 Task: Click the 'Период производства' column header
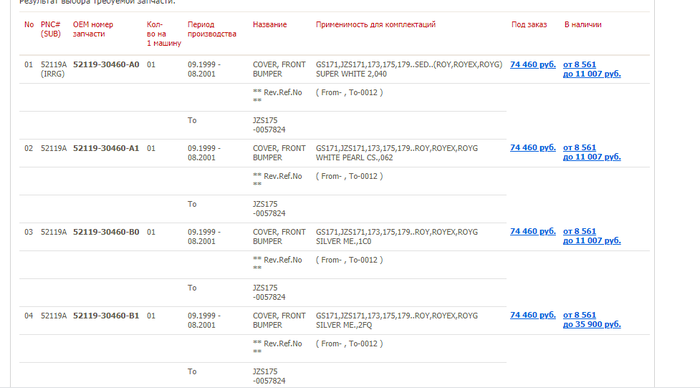[x=212, y=29]
